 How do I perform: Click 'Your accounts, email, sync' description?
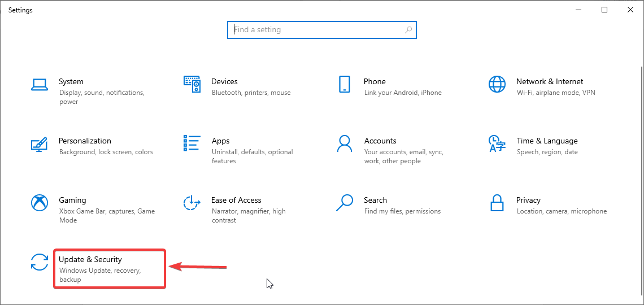(x=404, y=156)
